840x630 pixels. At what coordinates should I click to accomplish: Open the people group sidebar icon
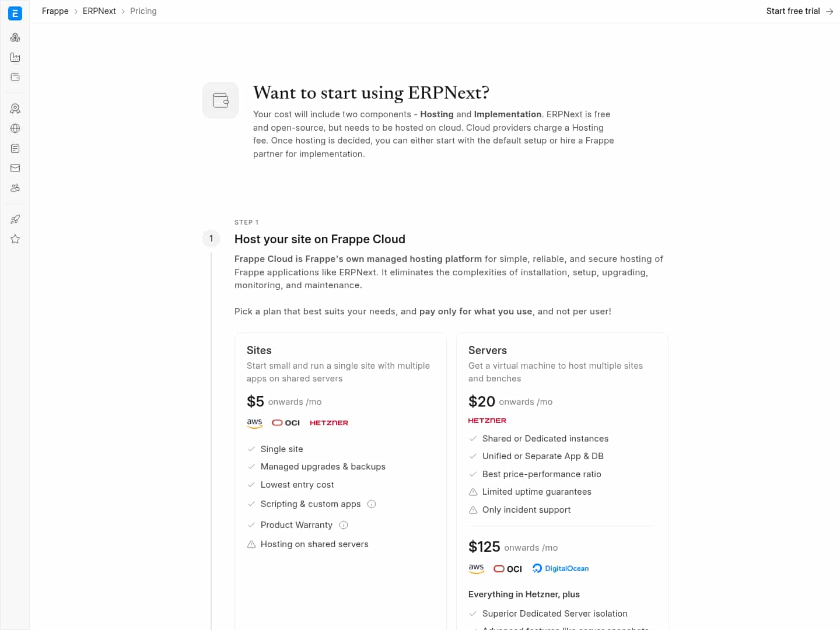15,188
